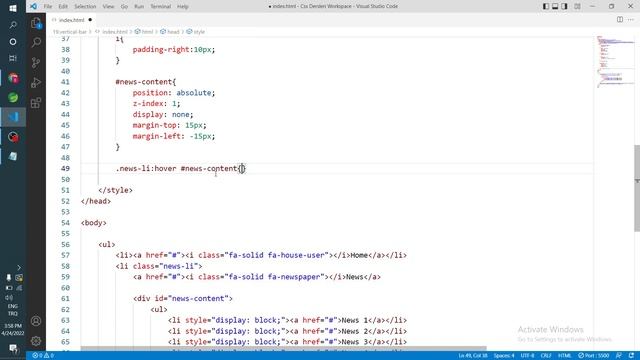The height and width of the screenshot is (360, 640).
Task: Toggle the secondary side bar
Action: click(x=564, y=6)
